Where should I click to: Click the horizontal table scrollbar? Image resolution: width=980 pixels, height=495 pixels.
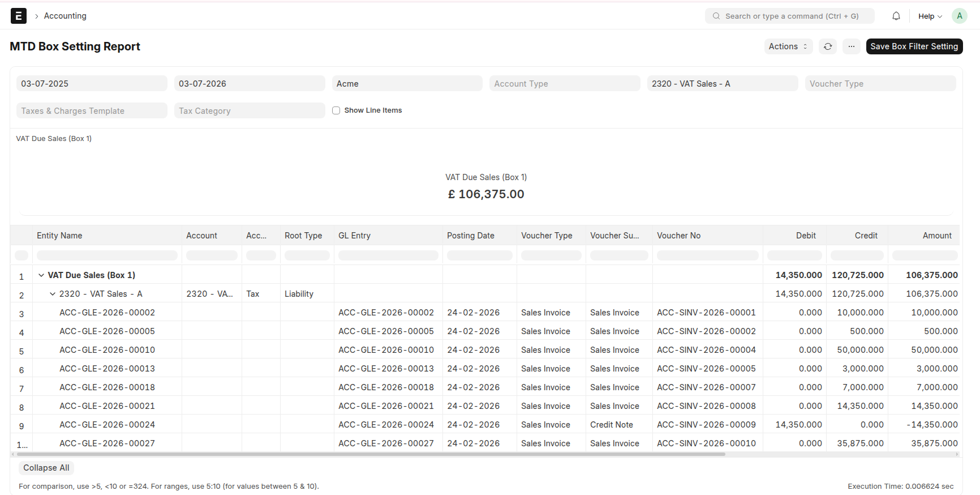371,454
